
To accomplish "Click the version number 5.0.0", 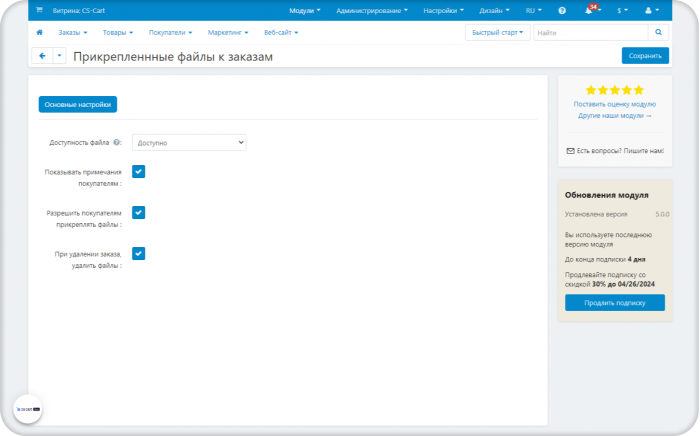I will pos(662,214).
